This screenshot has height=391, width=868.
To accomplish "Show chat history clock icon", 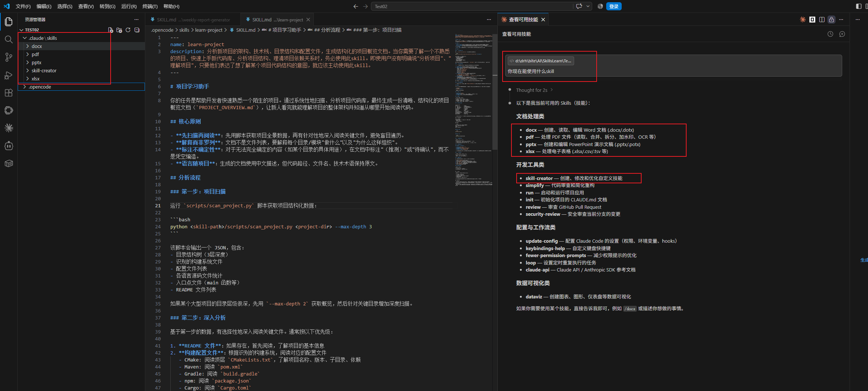I will (830, 34).
